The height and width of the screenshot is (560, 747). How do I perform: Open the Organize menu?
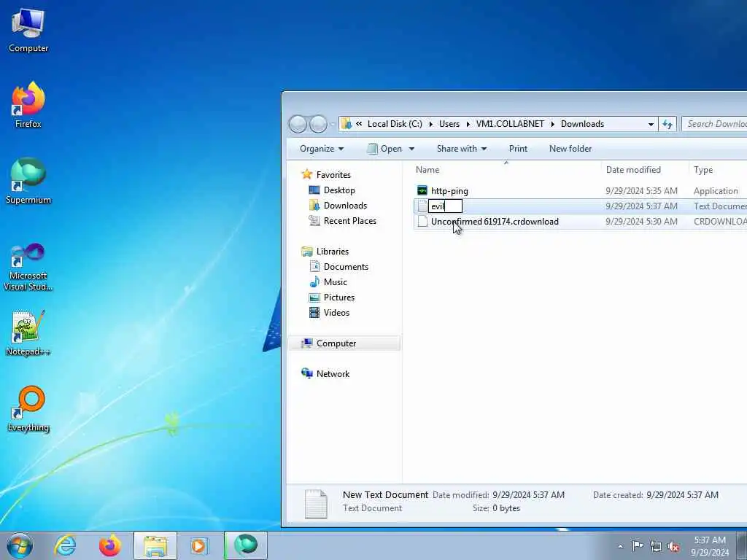tap(322, 149)
